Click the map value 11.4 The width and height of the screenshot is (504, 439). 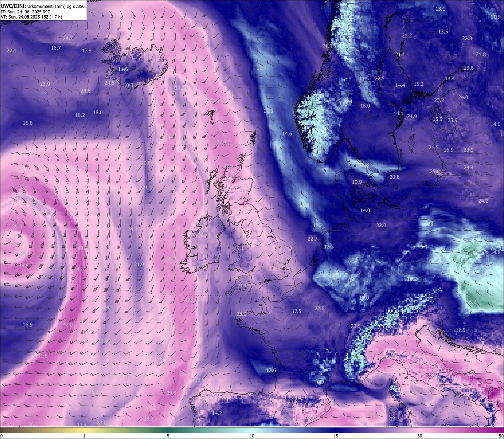(x=261, y=68)
